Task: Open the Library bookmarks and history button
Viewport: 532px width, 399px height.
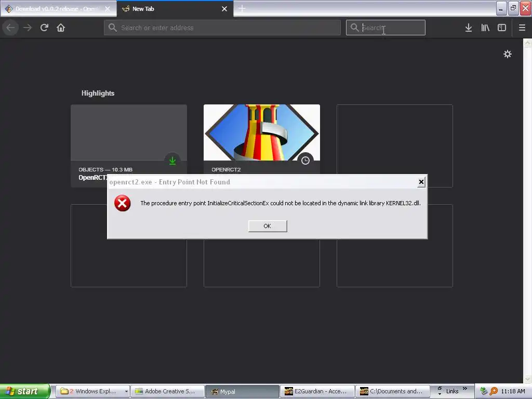Action: click(x=485, y=28)
